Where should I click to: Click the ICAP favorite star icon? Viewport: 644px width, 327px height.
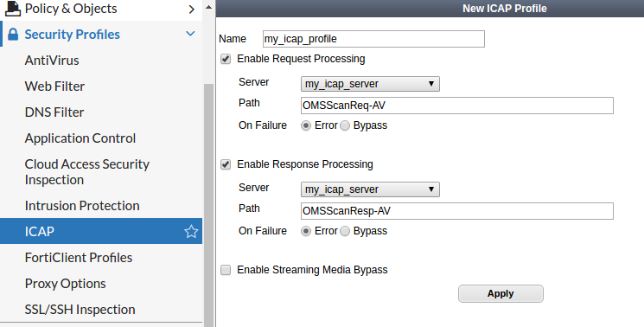(191, 231)
